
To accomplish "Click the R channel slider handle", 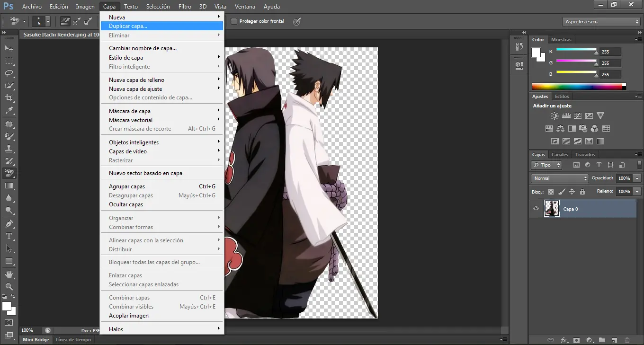I will click(596, 53).
